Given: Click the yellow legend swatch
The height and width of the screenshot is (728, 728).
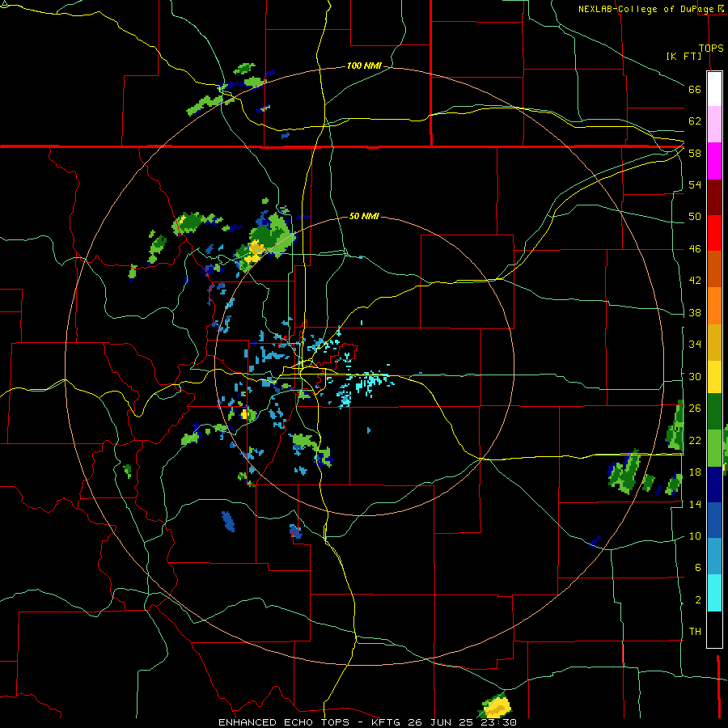Looking at the screenshot, I should coord(714,376).
